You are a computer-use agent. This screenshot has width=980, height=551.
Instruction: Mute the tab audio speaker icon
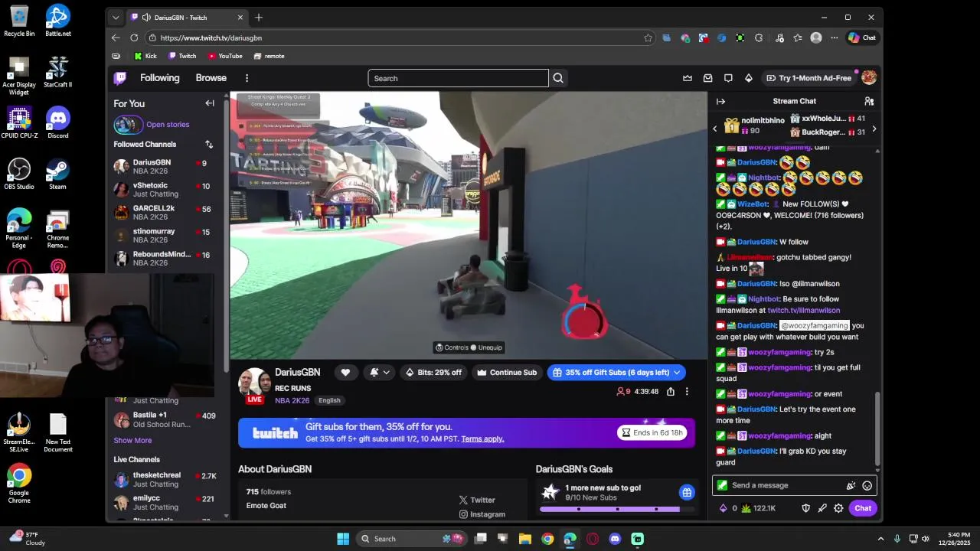pos(146,18)
